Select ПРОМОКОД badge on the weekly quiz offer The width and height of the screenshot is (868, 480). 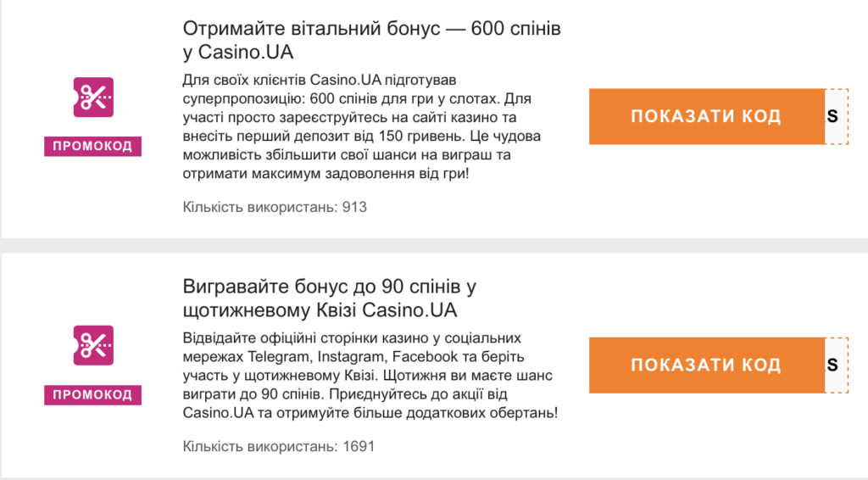92,394
